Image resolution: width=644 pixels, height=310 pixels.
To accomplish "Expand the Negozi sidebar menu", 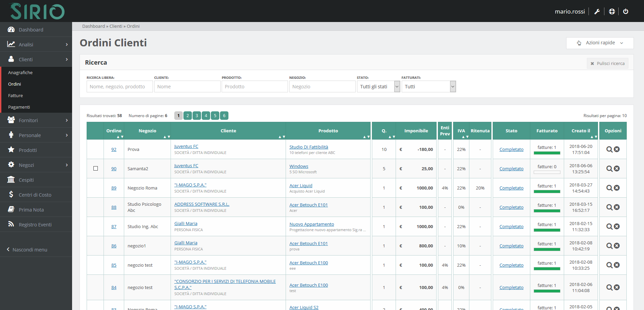I will tap(36, 165).
